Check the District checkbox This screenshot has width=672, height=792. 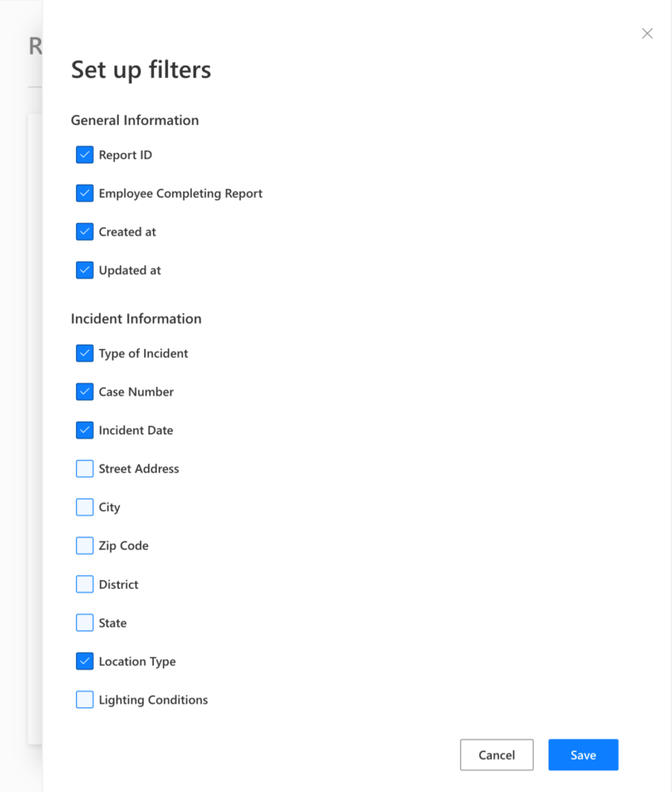[x=84, y=584]
